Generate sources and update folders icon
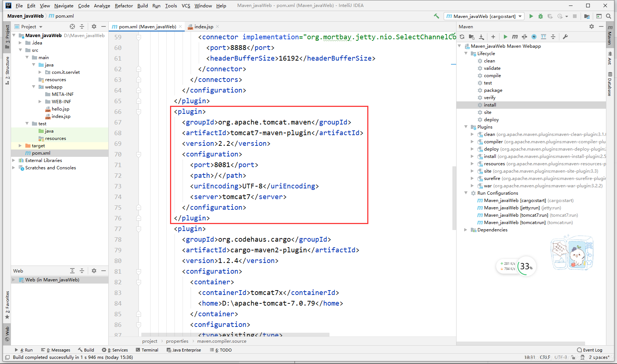The height and width of the screenshot is (364, 617). 472,37
